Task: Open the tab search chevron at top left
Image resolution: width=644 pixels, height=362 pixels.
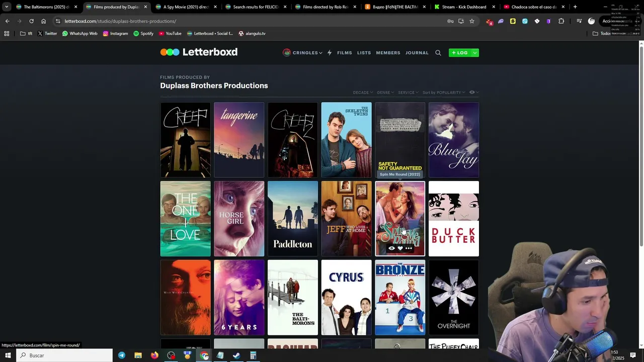Action: (x=6, y=7)
